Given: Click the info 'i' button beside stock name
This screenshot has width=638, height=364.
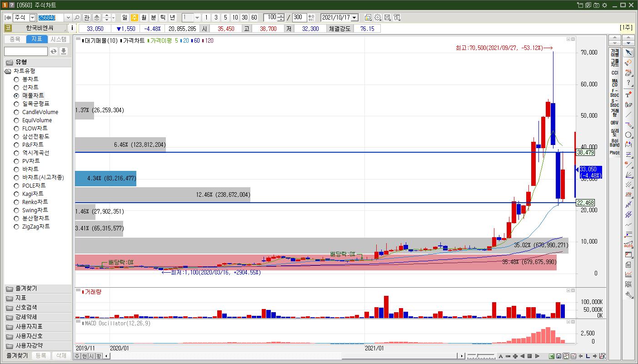Looking at the screenshot, I should tap(72, 28).
